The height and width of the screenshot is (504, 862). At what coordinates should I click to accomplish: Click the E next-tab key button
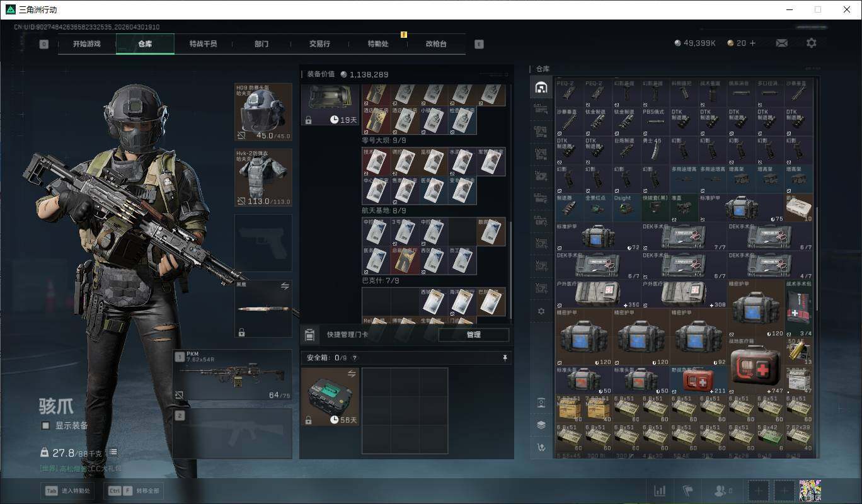click(x=479, y=44)
